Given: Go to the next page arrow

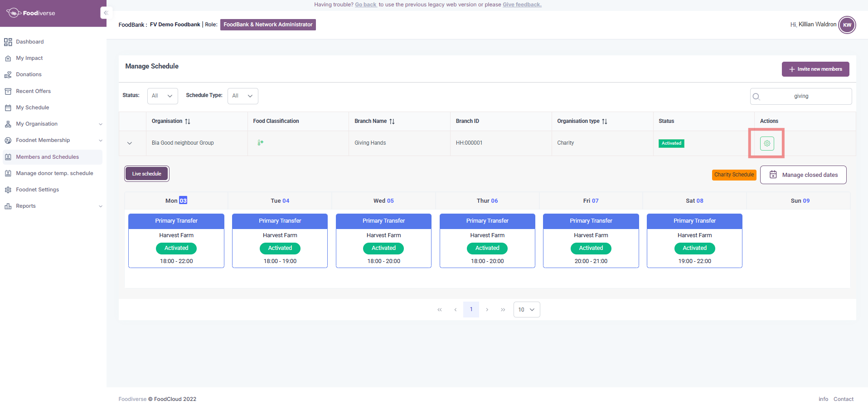Looking at the screenshot, I should (487, 310).
